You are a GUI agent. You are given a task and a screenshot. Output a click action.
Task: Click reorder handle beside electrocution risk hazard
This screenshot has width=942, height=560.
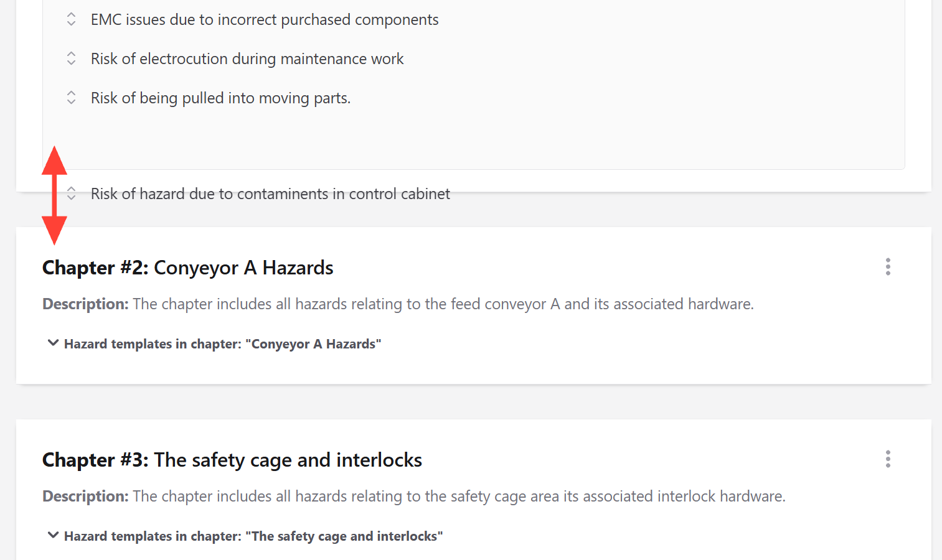pyautogui.click(x=71, y=58)
